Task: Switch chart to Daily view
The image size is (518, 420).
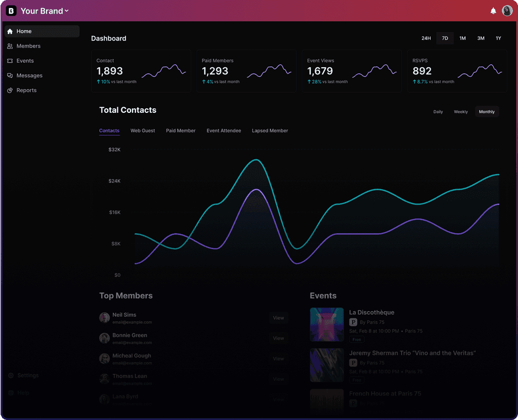Action: [438, 112]
